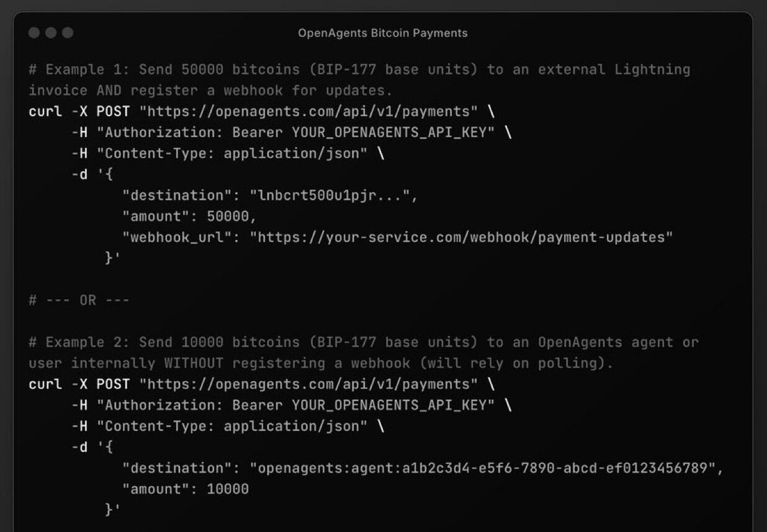Click the OpenAgents Bitcoin Payments window title
Image resolution: width=767 pixels, height=532 pixels.
tap(383, 33)
